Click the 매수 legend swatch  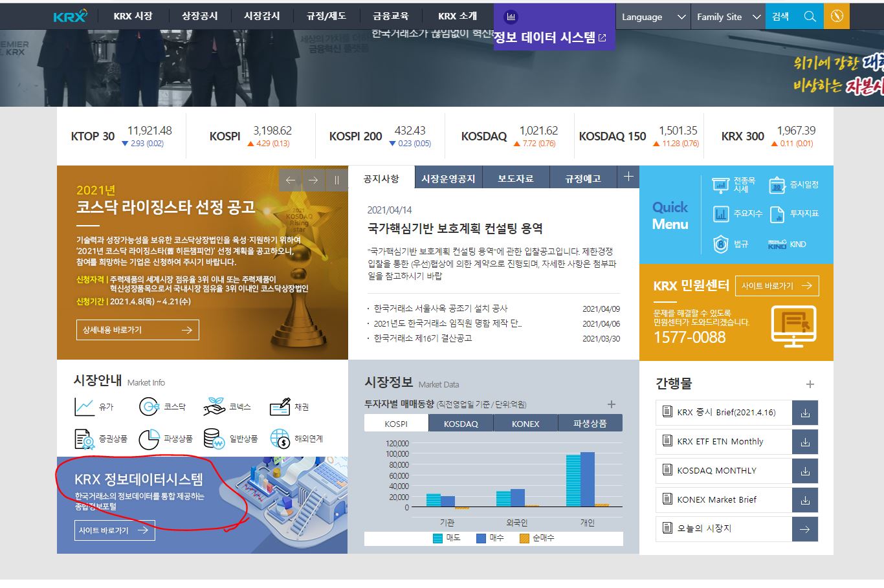point(481,538)
